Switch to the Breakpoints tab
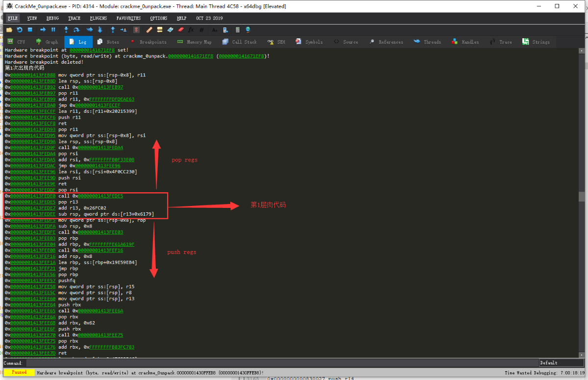The image size is (588, 380). point(148,42)
